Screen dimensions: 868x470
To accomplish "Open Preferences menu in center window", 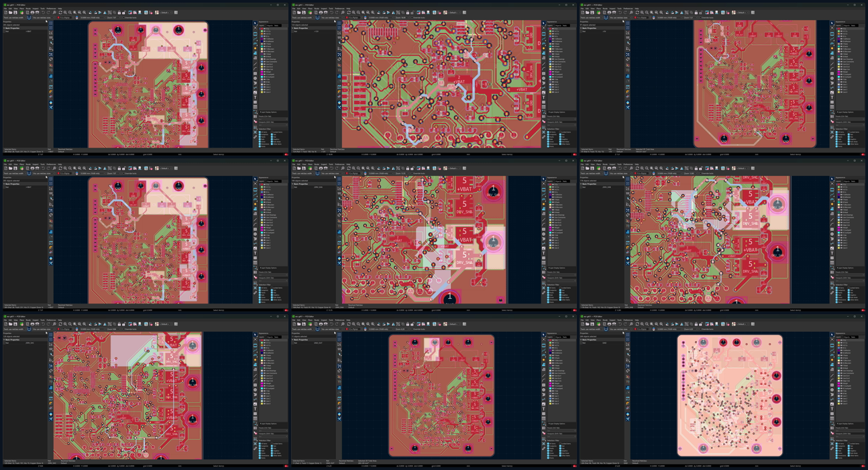I will [340, 164].
